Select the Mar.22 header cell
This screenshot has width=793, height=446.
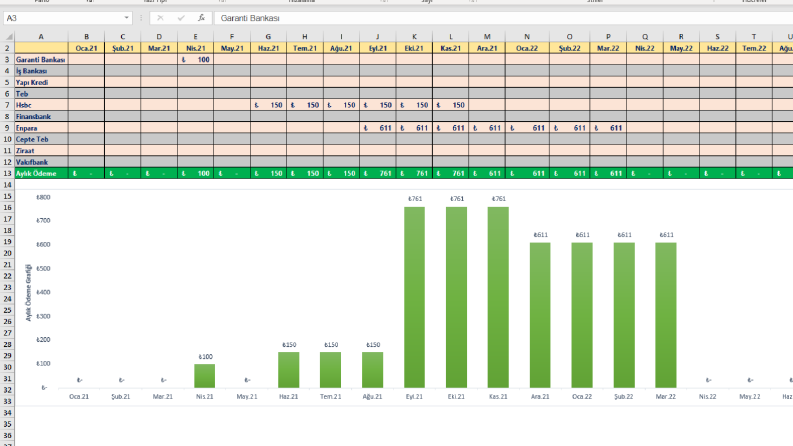pos(608,48)
